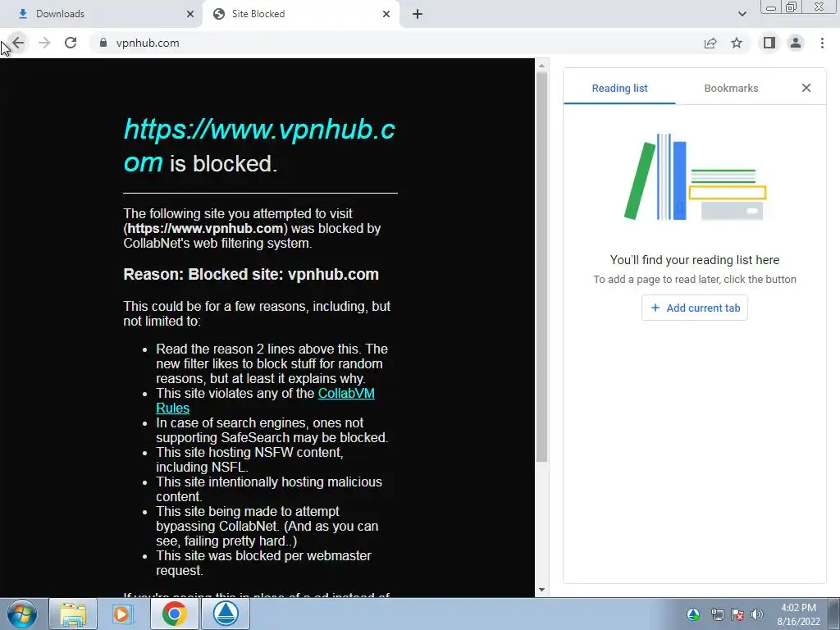840x630 pixels.
Task: Expand the tab search dropdown
Action: [x=742, y=14]
